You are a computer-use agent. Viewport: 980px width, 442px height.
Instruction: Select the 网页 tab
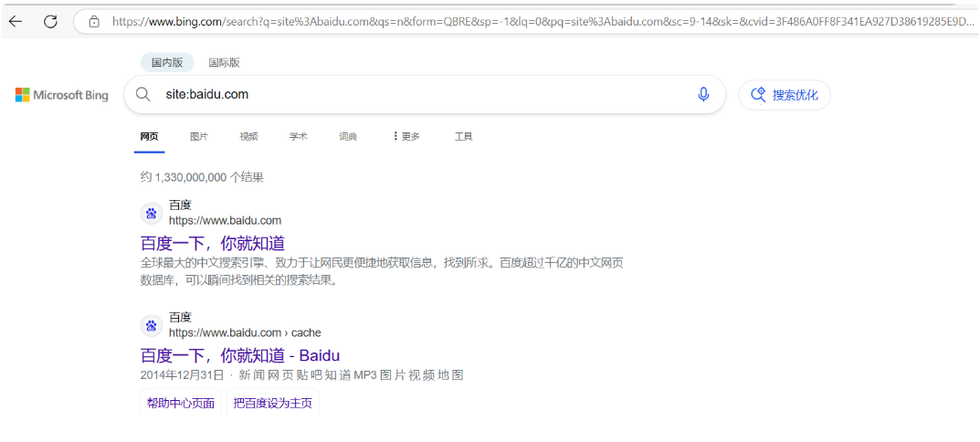(x=150, y=136)
